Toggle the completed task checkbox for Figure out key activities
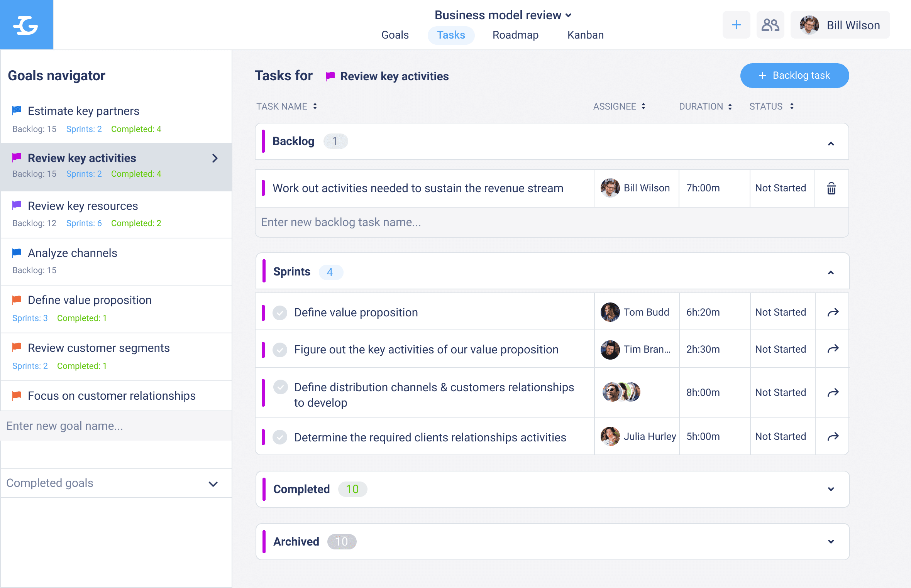The width and height of the screenshot is (911, 588). coord(279,348)
